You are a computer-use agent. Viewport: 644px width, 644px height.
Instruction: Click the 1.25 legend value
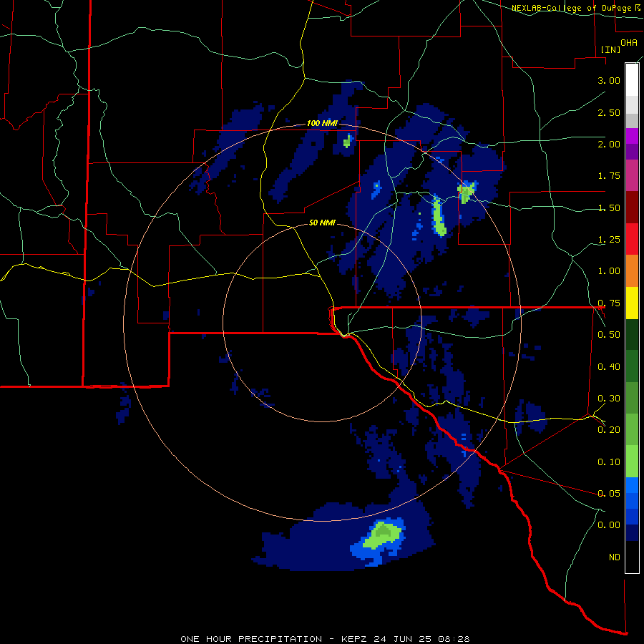coord(609,240)
